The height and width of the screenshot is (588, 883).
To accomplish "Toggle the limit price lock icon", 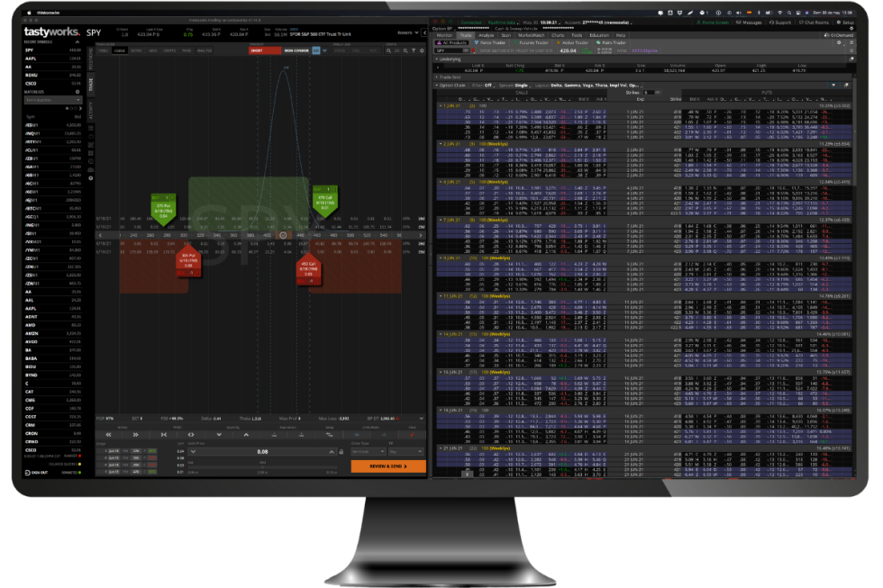I will (339, 452).
